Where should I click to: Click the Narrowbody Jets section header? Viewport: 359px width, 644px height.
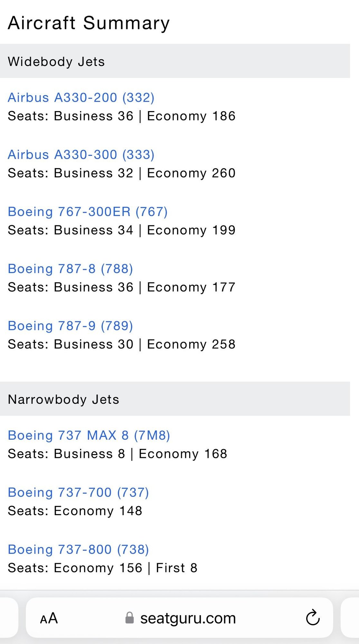[x=63, y=399]
